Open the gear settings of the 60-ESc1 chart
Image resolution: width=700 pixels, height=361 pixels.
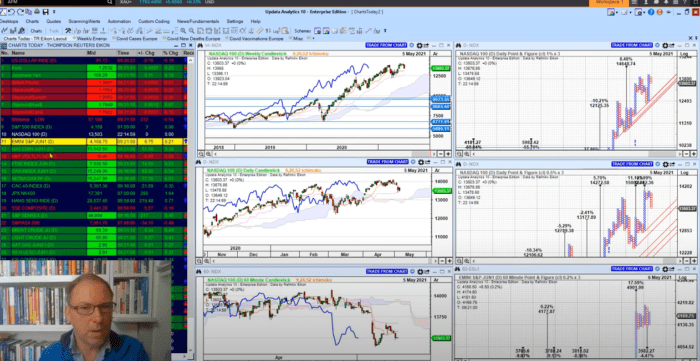point(665,268)
